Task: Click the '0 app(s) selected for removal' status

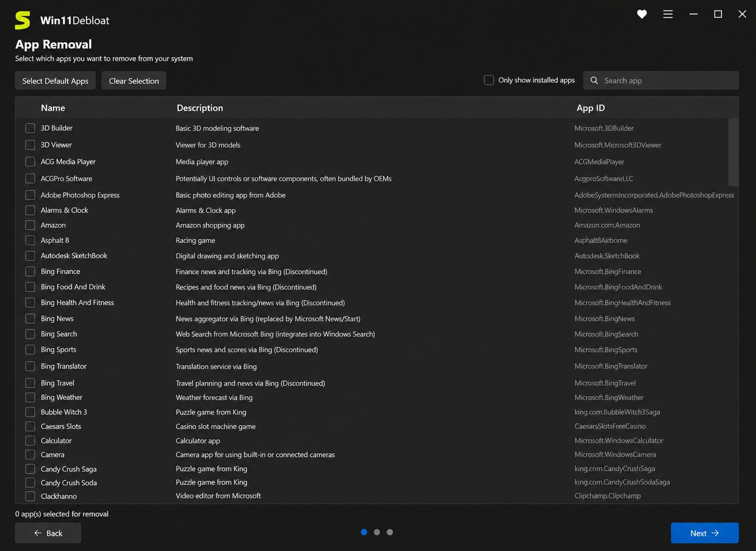Action: (62, 514)
